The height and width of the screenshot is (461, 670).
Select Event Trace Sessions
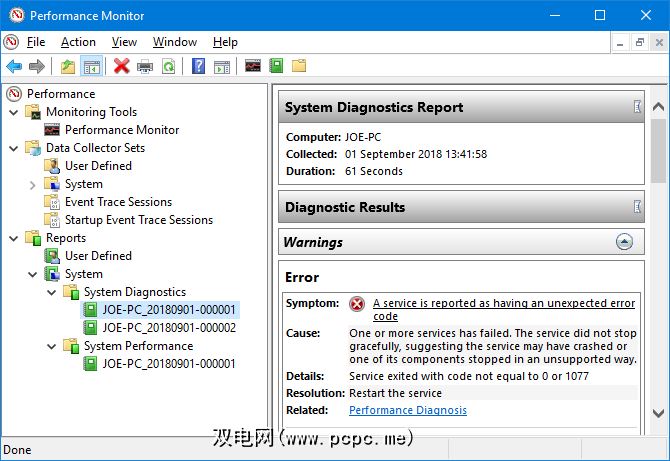pos(118,202)
